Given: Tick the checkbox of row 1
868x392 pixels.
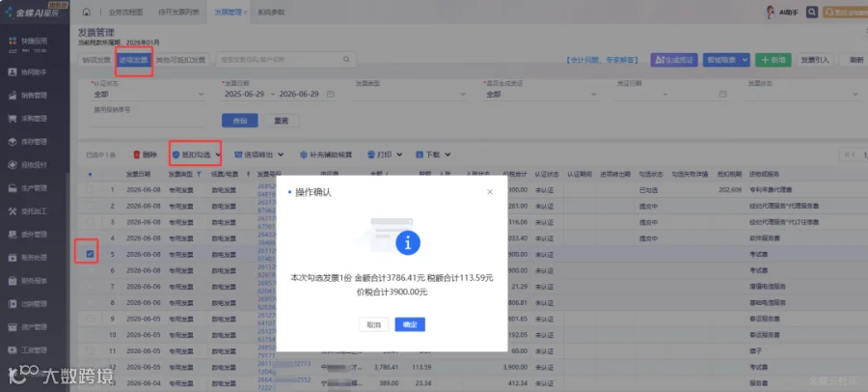Looking at the screenshot, I should click(x=91, y=189).
